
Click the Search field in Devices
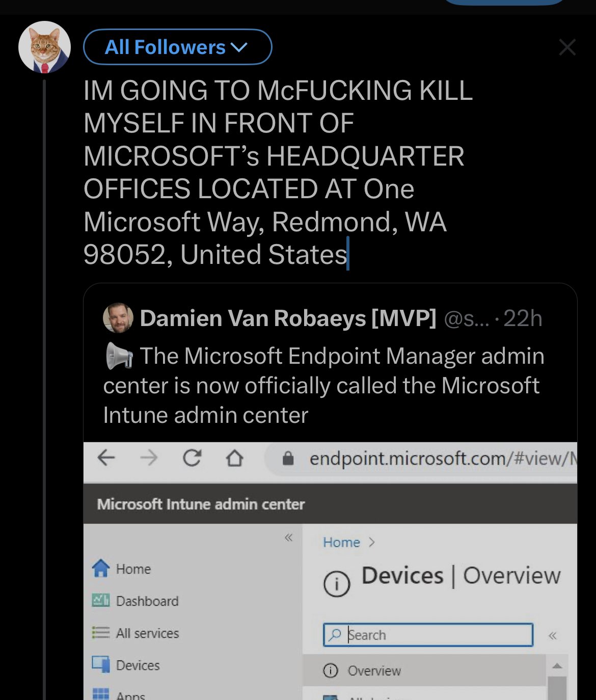[x=428, y=635]
